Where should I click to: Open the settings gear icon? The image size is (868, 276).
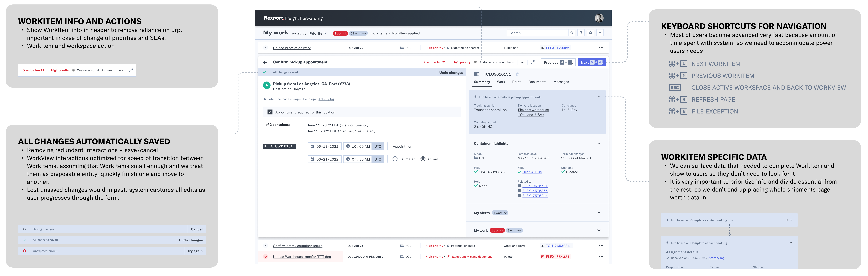(x=590, y=33)
